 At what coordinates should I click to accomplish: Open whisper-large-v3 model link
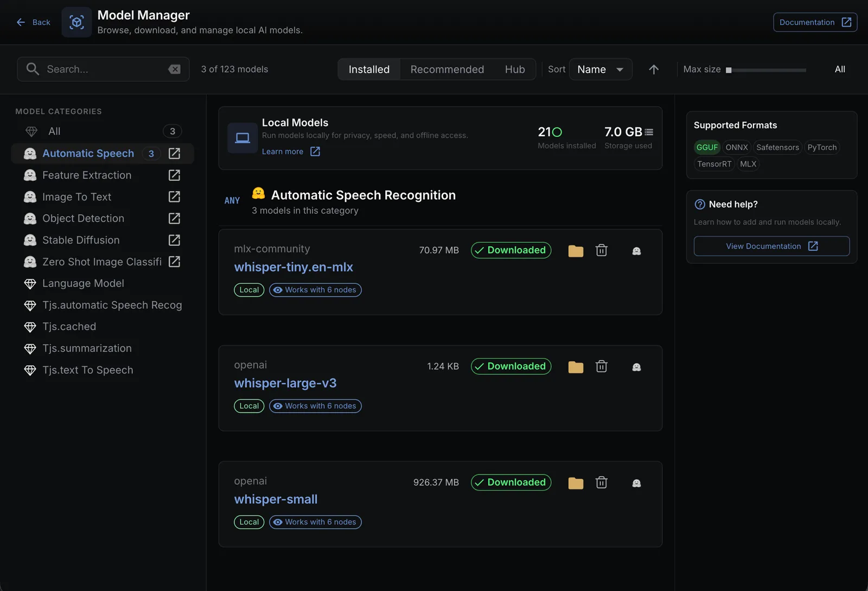pos(285,383)
